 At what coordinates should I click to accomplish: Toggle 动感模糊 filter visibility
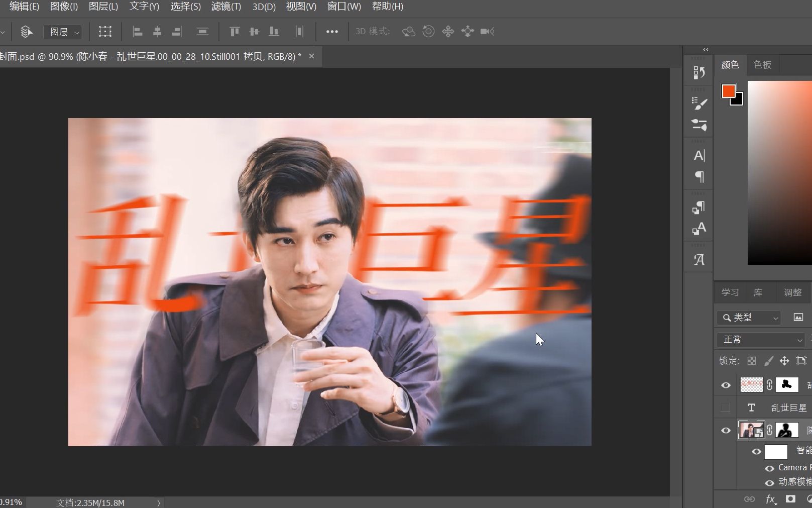pos(769,483)
